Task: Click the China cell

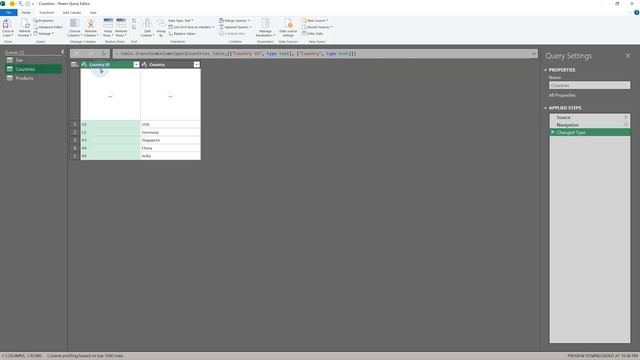Action: pos(170,148)
